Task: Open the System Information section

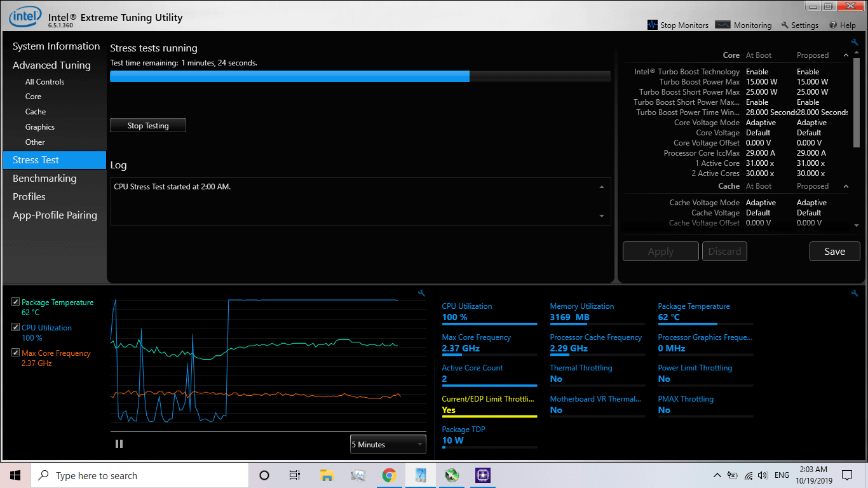Action: 55,46
